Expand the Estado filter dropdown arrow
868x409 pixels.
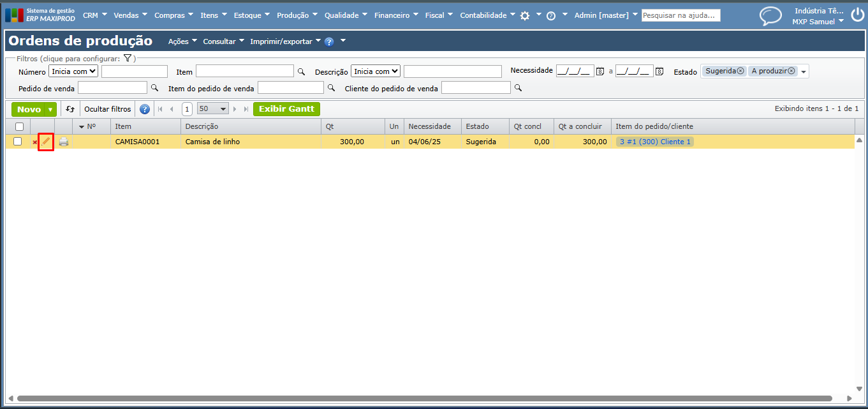(804, 71)
